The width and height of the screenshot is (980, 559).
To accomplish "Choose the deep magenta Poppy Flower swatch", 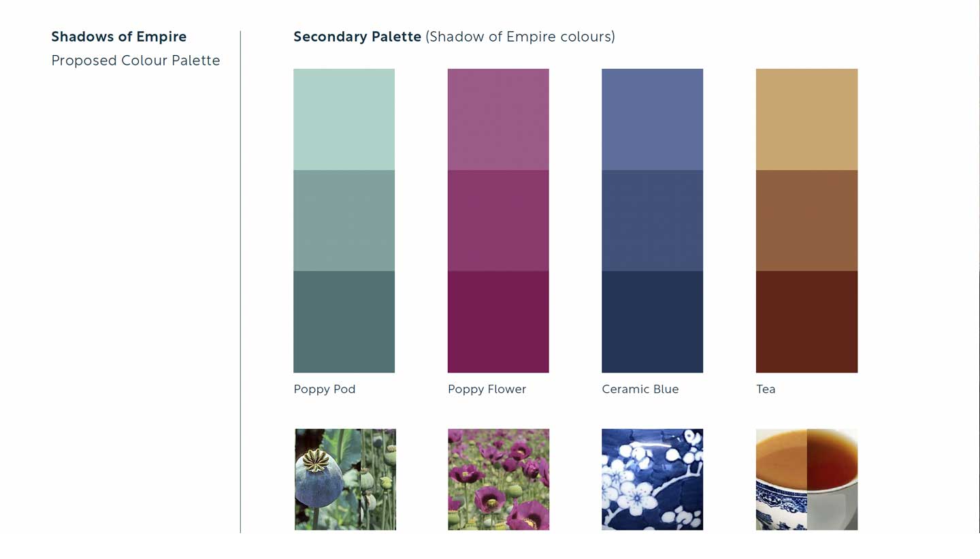I will pos(498,322).
